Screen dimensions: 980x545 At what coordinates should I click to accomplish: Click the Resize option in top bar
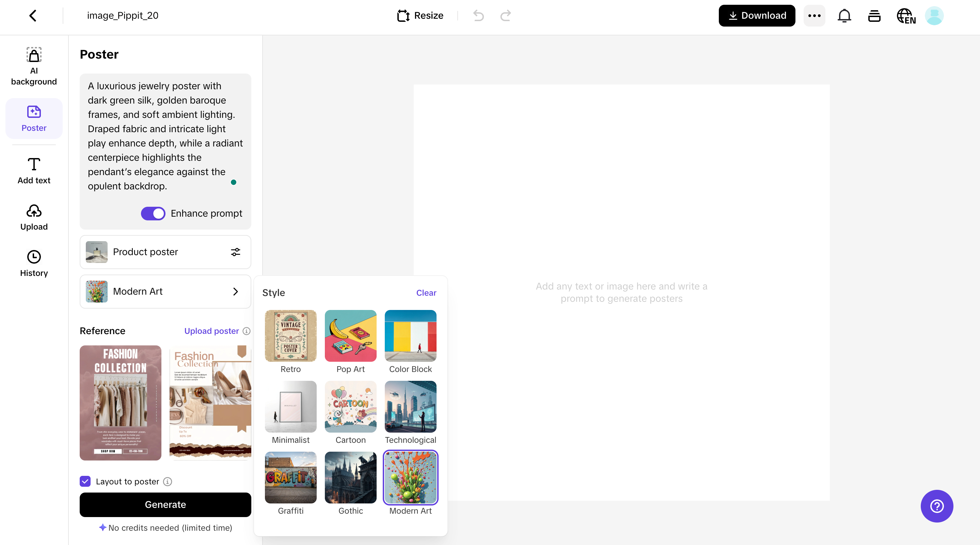(421, 16)
